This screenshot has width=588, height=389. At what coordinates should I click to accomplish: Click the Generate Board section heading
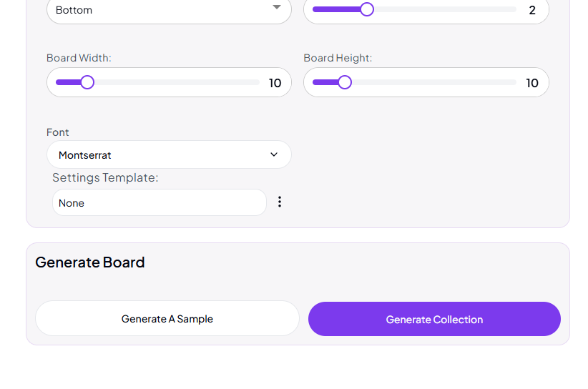tap(90, 262)
